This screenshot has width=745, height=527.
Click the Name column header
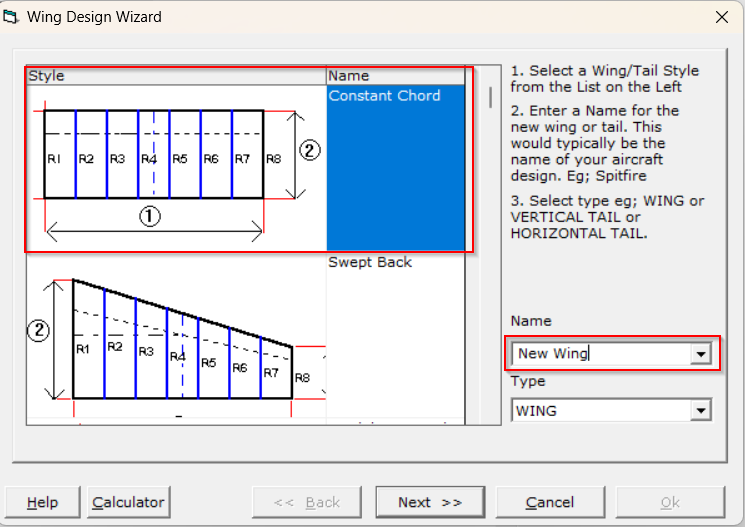pyautogui.click(x=395, y=76)
